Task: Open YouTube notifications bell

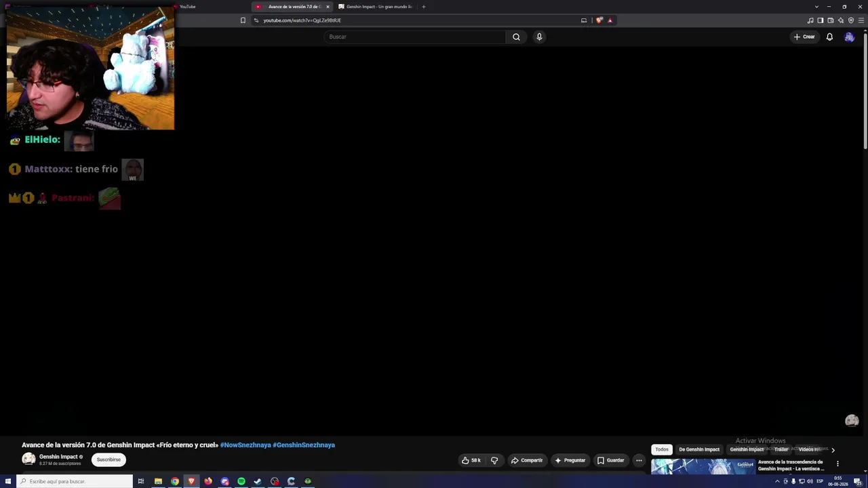Action: pos(829,37)
